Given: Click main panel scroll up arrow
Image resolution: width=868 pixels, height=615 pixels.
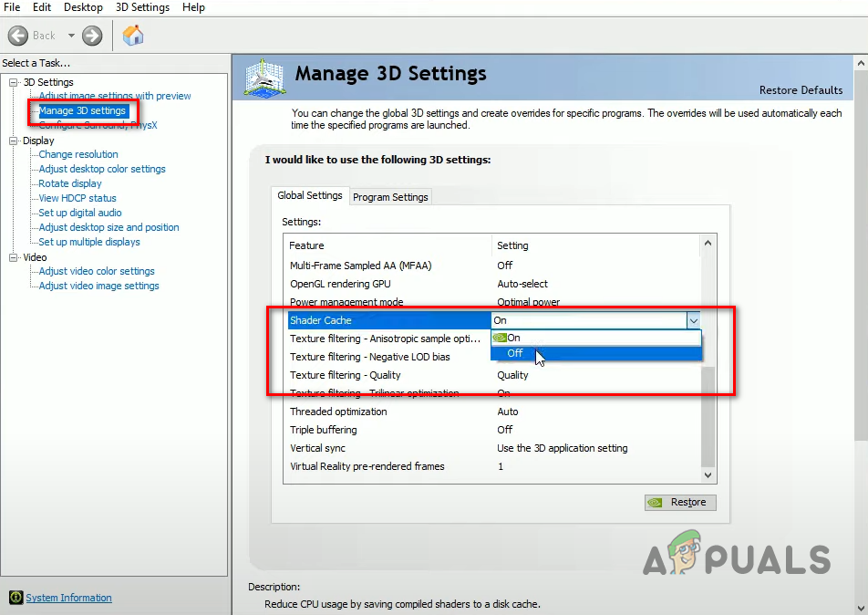Looking at the screenshot, I should point(861,62).
